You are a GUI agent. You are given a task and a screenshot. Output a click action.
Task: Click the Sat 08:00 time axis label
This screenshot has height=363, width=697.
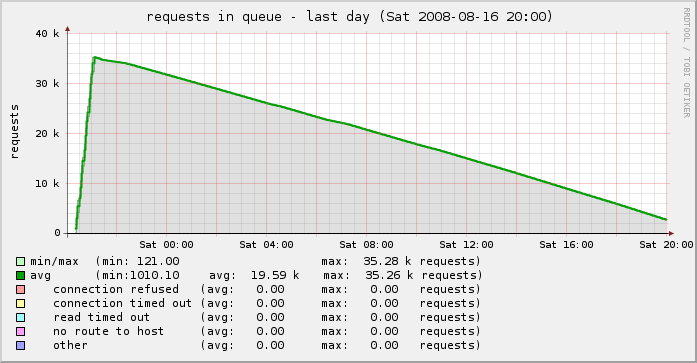[366, 245]
